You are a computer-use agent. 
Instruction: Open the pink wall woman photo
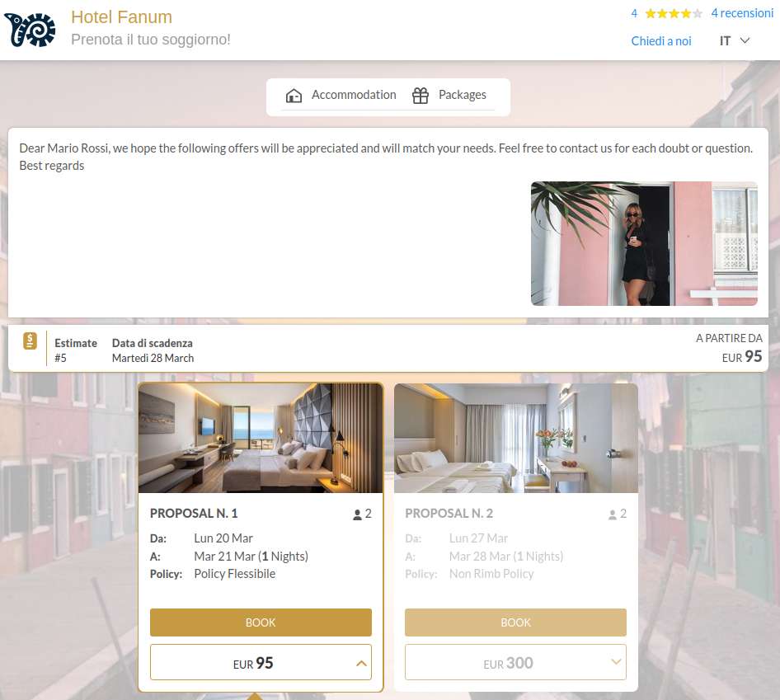coord(644,243)
